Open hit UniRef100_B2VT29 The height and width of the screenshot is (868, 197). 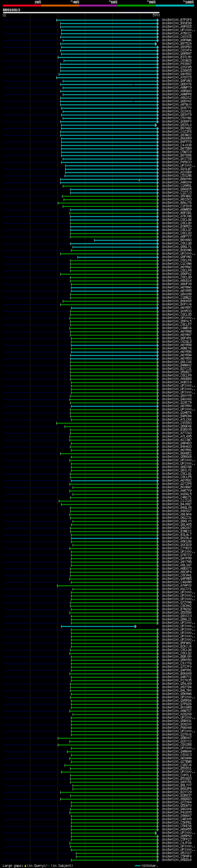pos(177,792)
